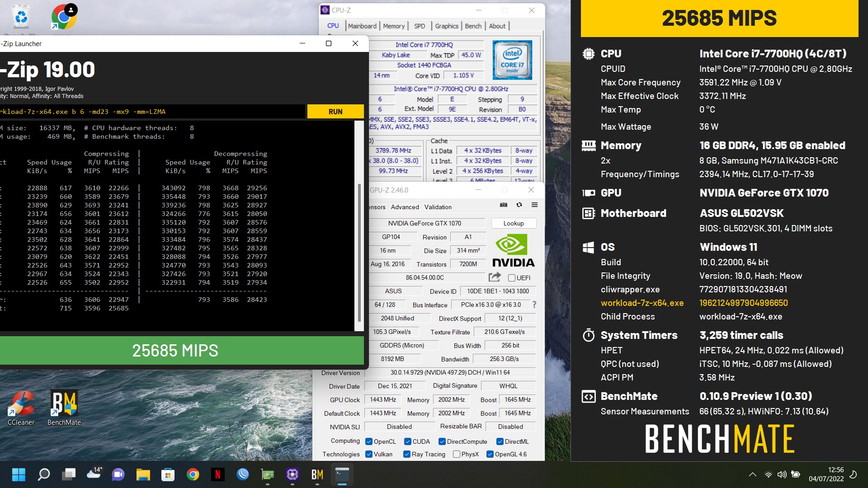Open the CCleaner desktop shortcut
The height and width of the screenshot is (488, 868).
coord(21,408)
